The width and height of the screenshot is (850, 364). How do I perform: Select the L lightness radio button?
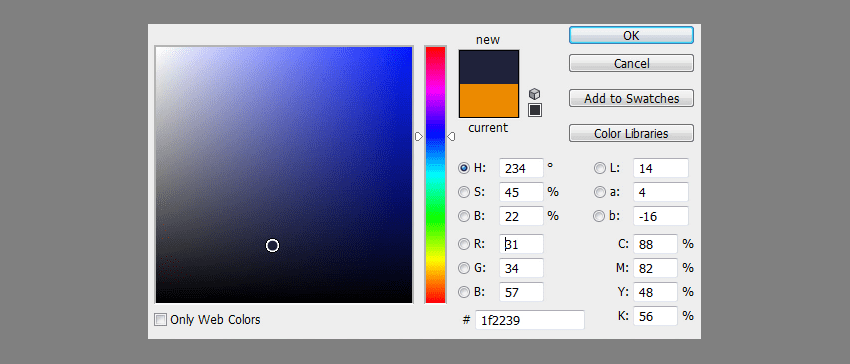[x=600, y=168]
